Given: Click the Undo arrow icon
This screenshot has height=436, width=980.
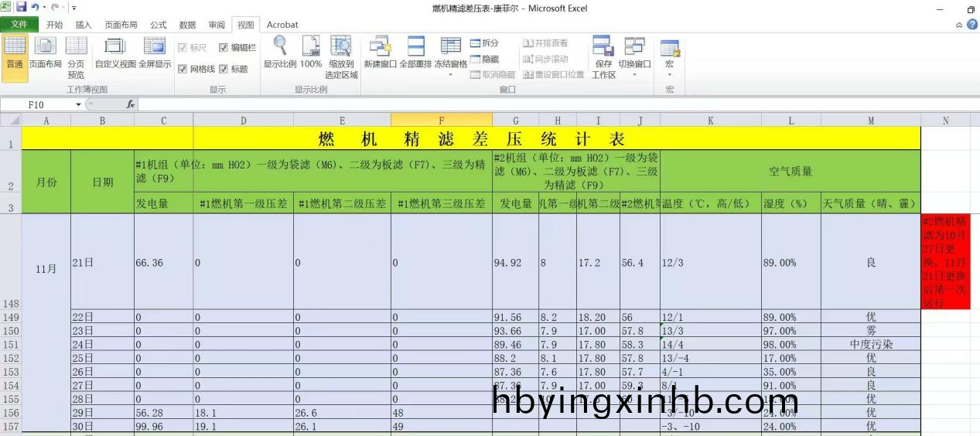Looking at the screenshot, I should click(x=35, y=7).
